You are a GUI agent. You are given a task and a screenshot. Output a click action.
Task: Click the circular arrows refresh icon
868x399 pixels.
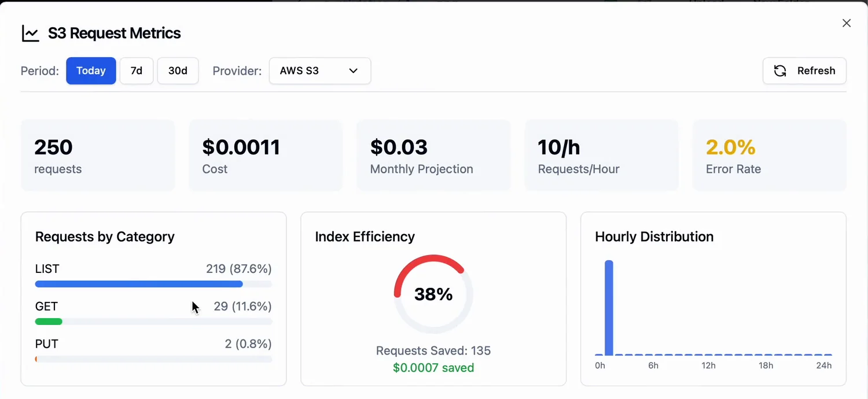tap(780, 71)
